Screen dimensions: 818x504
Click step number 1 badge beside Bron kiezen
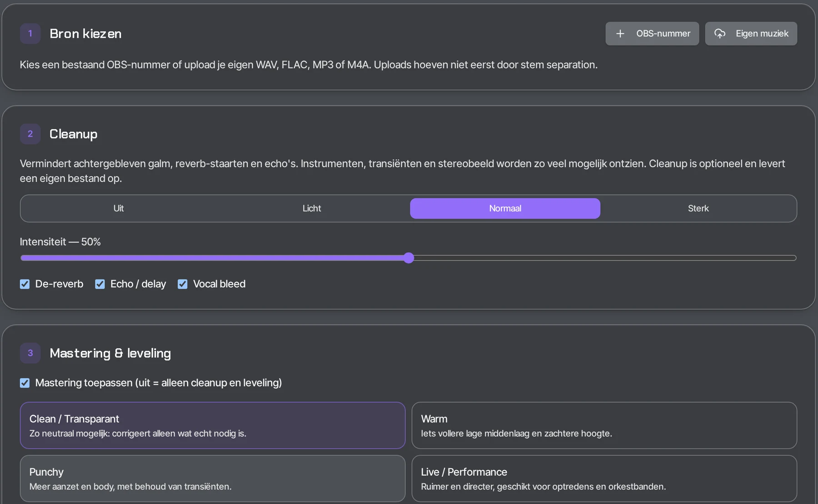click(30, 34)
